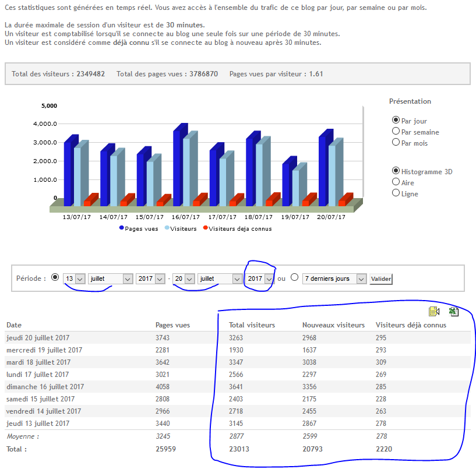This screenshot has width=476, height=469.
Task: Click the Valider button
Action: tap(381, 278)
